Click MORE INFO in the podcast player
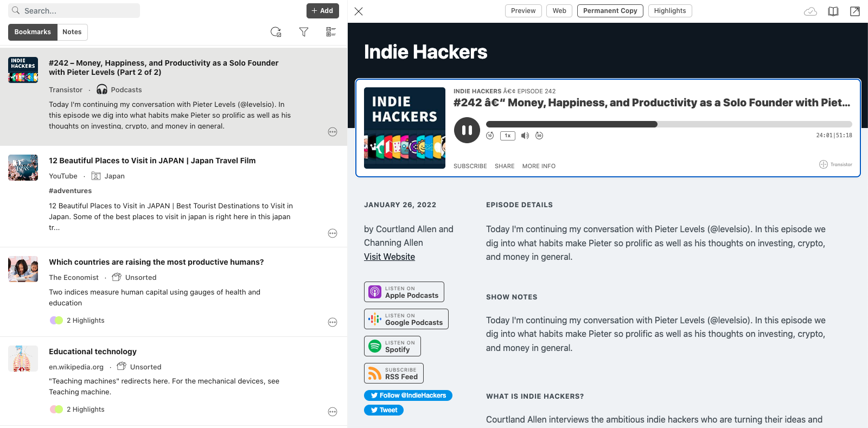This screenshot has height=428, width=868. tap(539, 166)
